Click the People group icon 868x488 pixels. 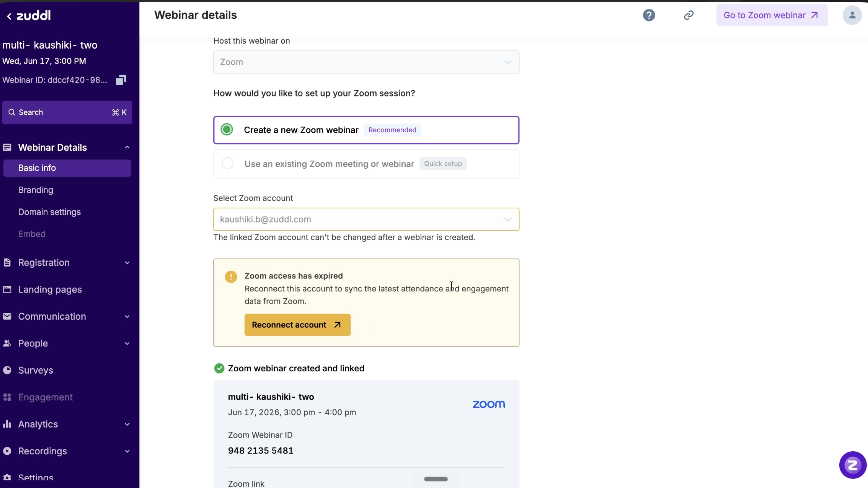[x=7, y=343]
